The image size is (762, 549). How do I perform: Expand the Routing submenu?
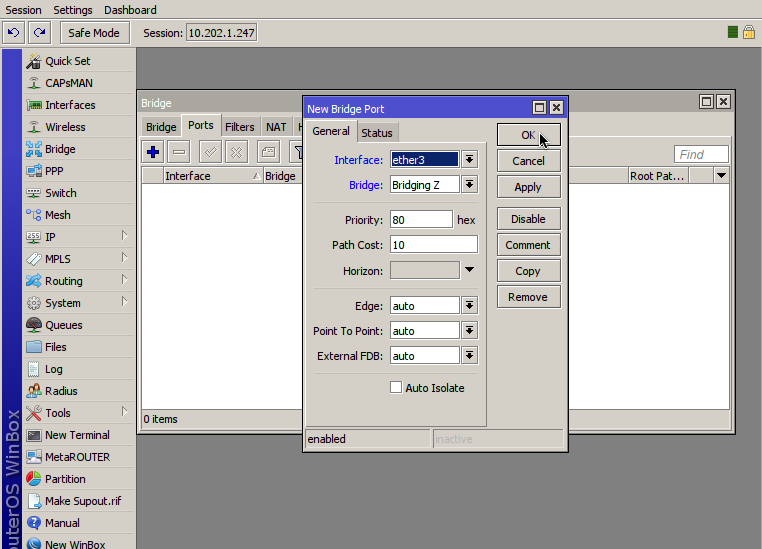tap(124, 280)
